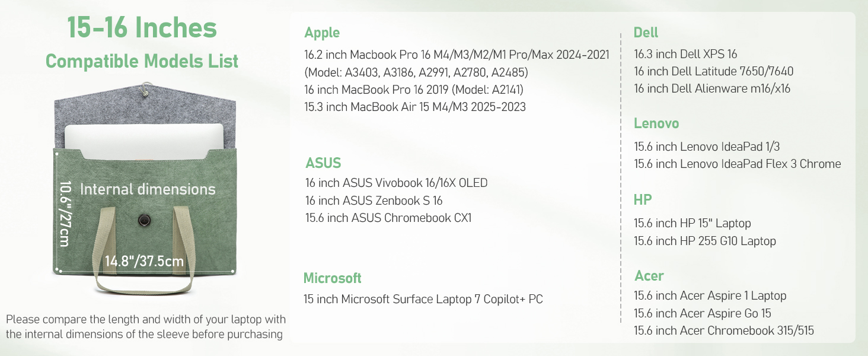Select the ASUS brand heading
The height and width of the screenshot is (356, 868).
point(323,163)
